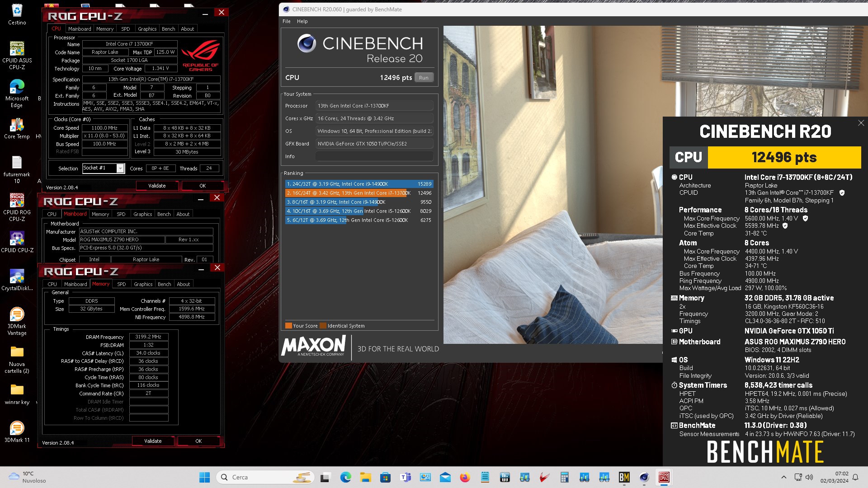Screen dimensions: 868x488
Task: Launch Firefox from the taskbar
Action: 465,477
